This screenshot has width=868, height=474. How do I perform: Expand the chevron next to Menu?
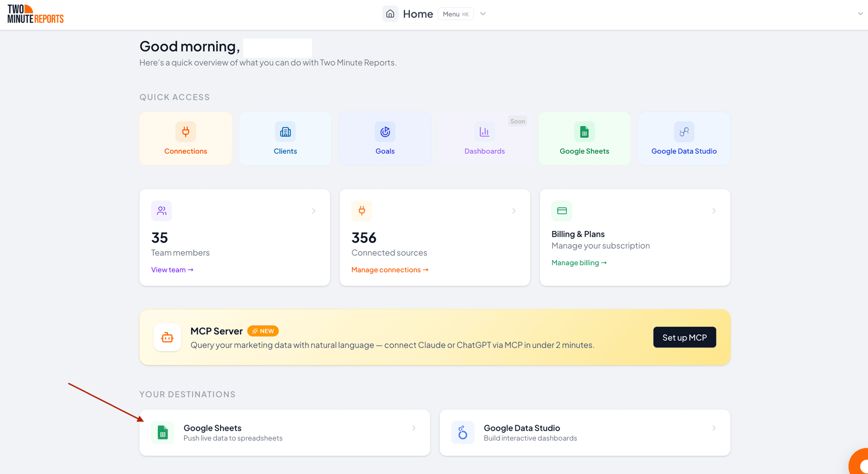483,14
